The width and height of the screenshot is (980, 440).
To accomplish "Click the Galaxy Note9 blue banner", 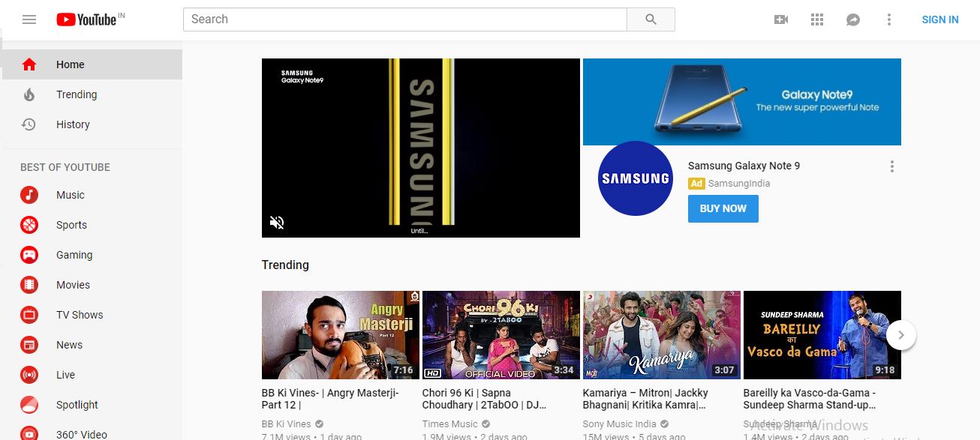I will pos(742,102).
